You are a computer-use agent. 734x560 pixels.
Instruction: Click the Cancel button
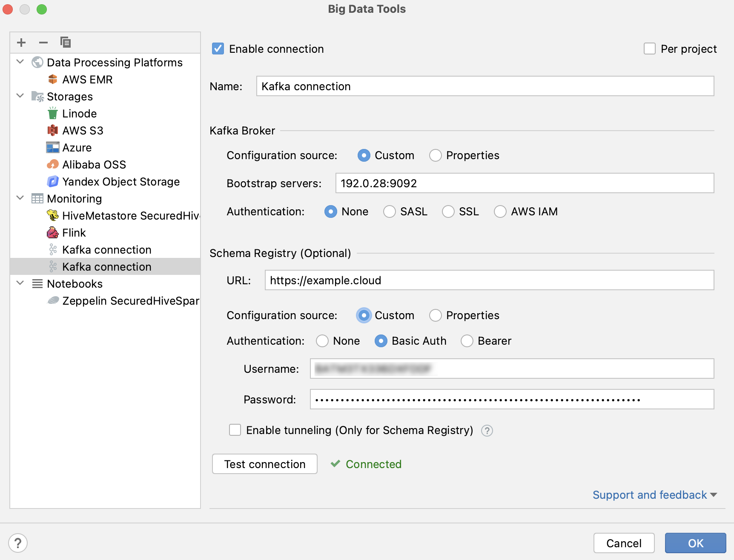click(x=624, y=543)
